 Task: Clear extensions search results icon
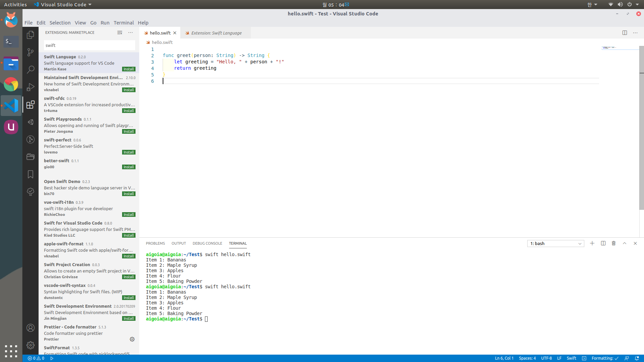tap(120, 33)
